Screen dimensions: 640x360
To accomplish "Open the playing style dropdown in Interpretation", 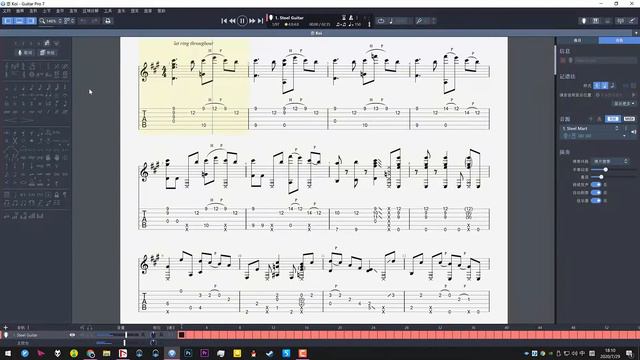I will click(610, 161).
